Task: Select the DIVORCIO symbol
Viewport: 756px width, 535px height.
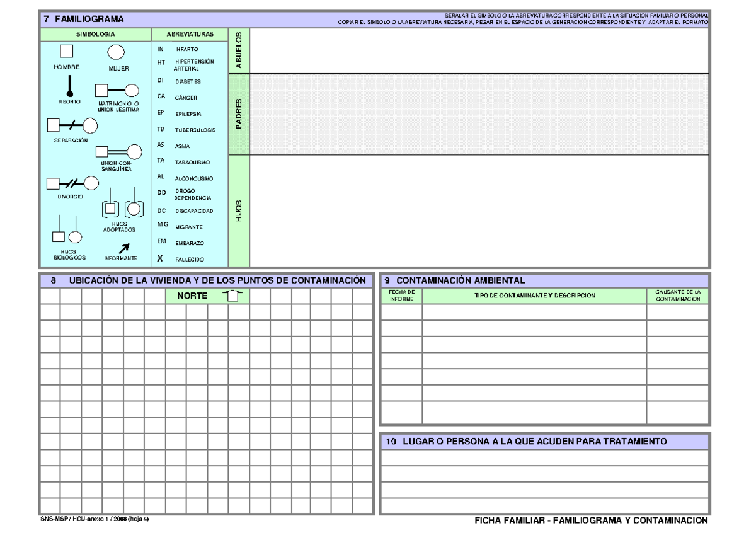Action: pyautogui.click(x=73, y=183)
